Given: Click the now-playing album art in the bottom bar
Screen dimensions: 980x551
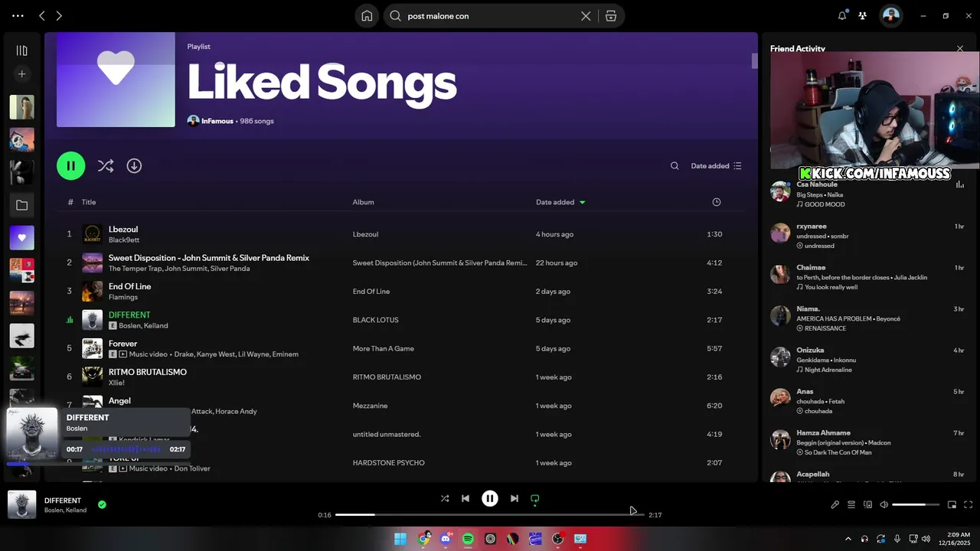Looking at the screenshot, I should pyautogui.click(x=22, y=504).
